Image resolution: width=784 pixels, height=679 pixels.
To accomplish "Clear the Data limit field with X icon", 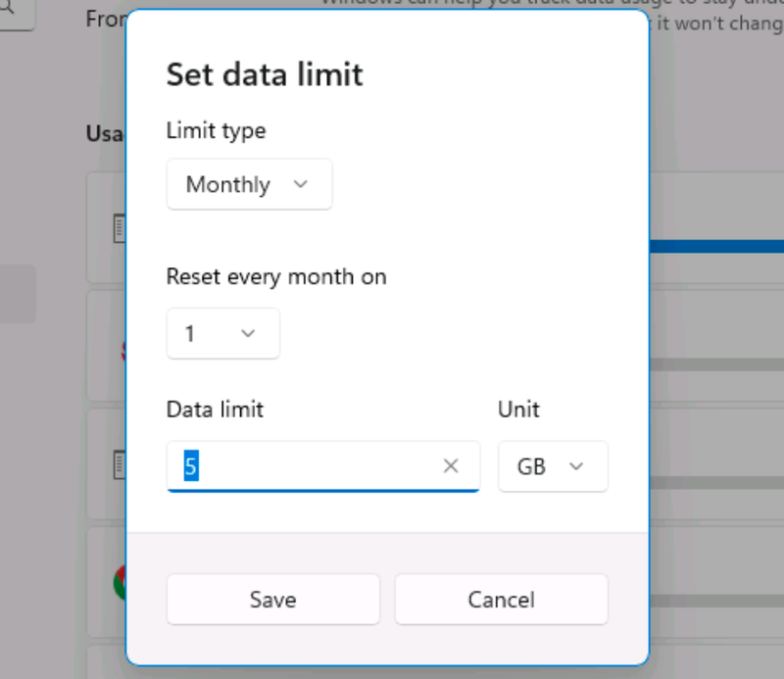I will pyautogui.click(x=451, y=466).
